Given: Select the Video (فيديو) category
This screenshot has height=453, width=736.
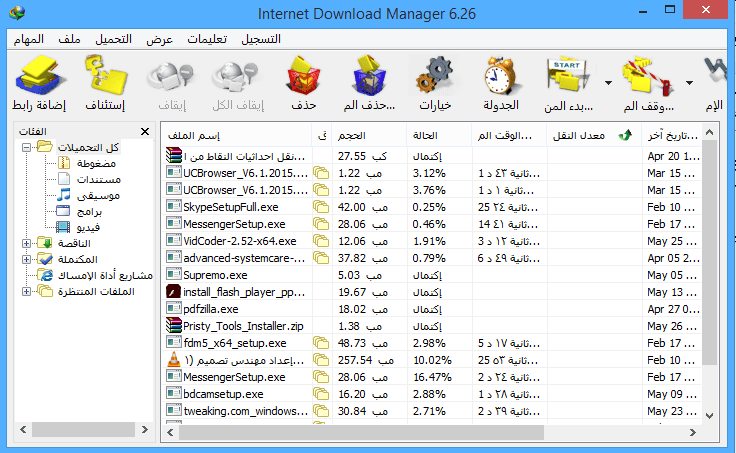Looking at the screenshot, I should (x=88, y=227).
